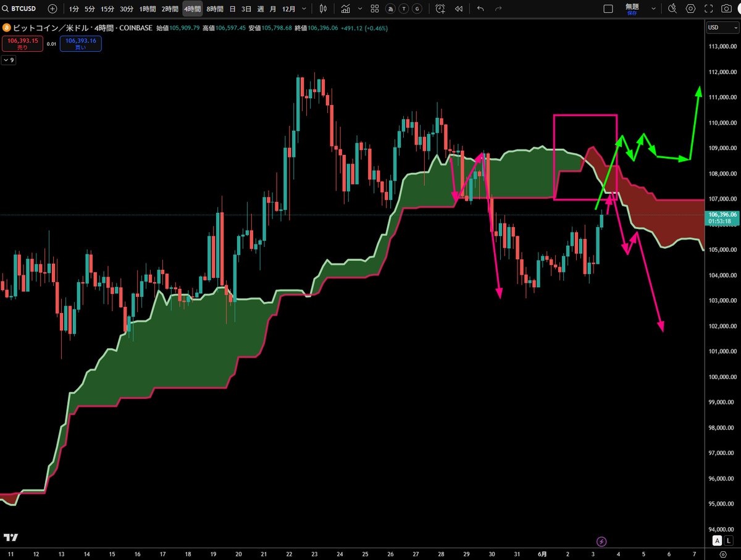This screenshot has height=560, width=741.
Task: Open the candlestick chart type selector
Action: tap(324, 9)
